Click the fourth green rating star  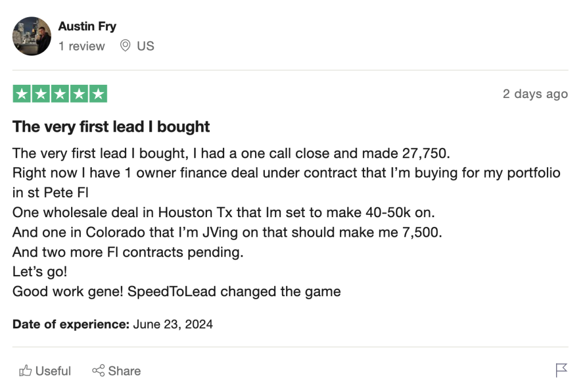pyautogui.click(x=79, y=94)
